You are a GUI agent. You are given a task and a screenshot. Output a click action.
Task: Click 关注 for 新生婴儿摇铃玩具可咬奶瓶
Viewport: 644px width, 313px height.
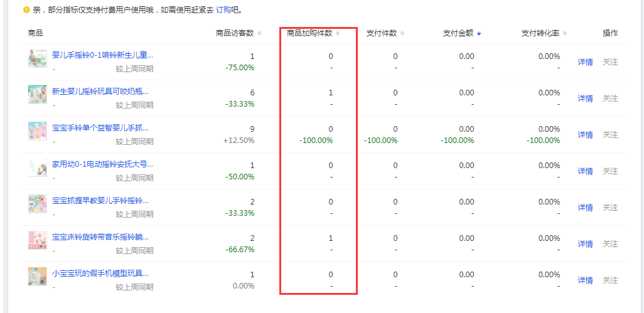coord(610,98)
